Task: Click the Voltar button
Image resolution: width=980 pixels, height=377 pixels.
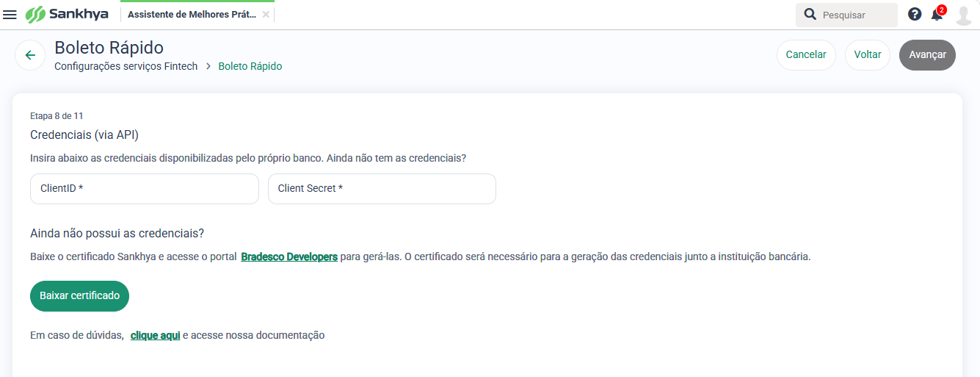Action: [x=868, y=55]
